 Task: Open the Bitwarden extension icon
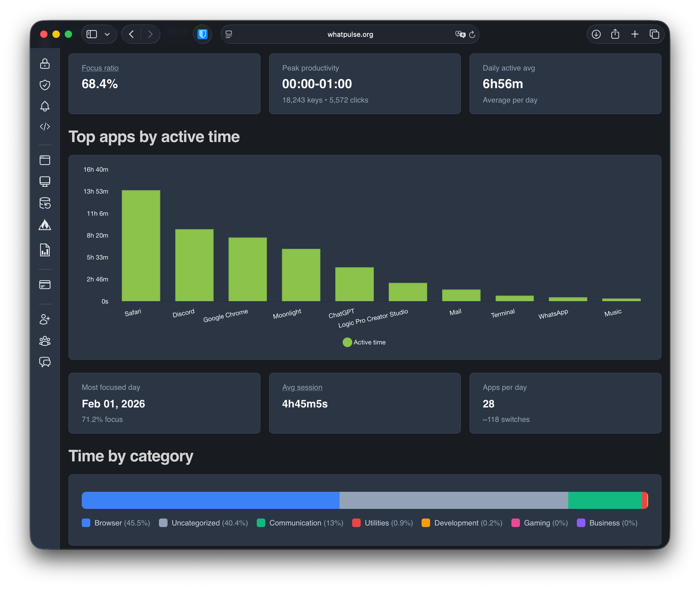[x=202, y=34]
